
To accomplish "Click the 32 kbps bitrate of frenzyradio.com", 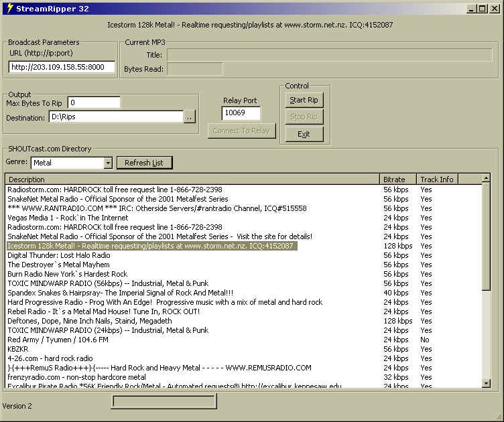I will coord(396,377).
